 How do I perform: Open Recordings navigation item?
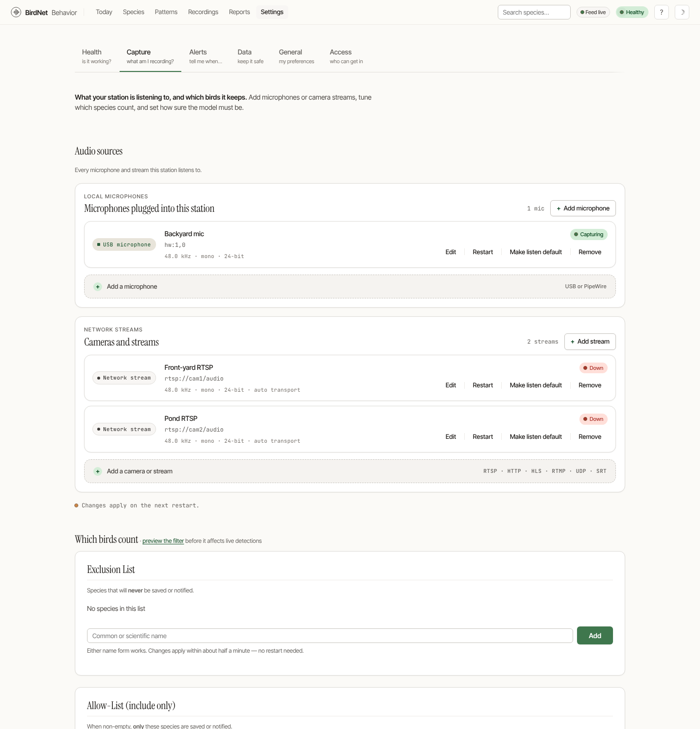point(203,12)
